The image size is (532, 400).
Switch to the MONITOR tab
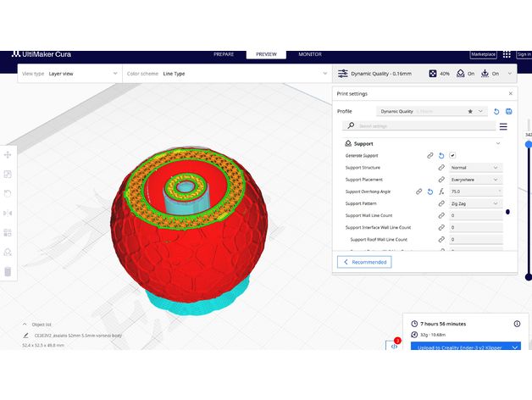tap(310, 54)
